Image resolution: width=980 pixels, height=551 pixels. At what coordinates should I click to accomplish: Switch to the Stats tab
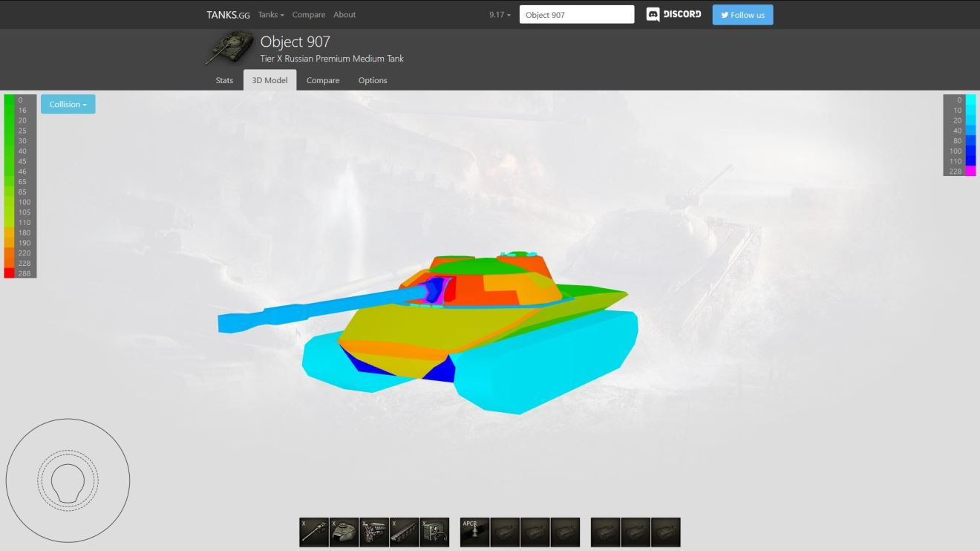(224, 80)
